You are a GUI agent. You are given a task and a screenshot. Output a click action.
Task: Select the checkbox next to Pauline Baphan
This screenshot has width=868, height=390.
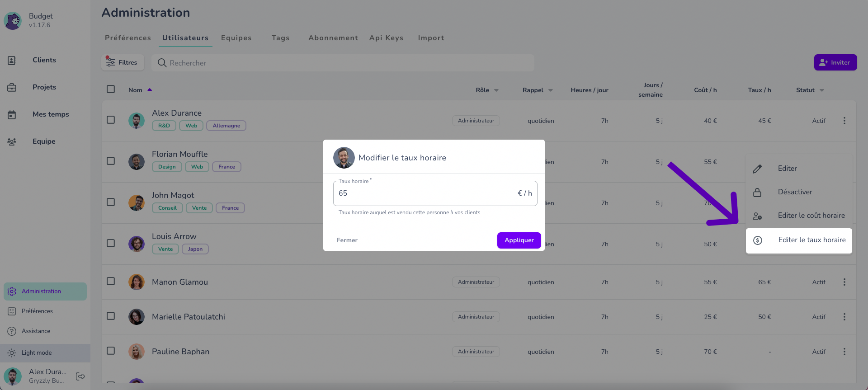[x=111, y=351]
